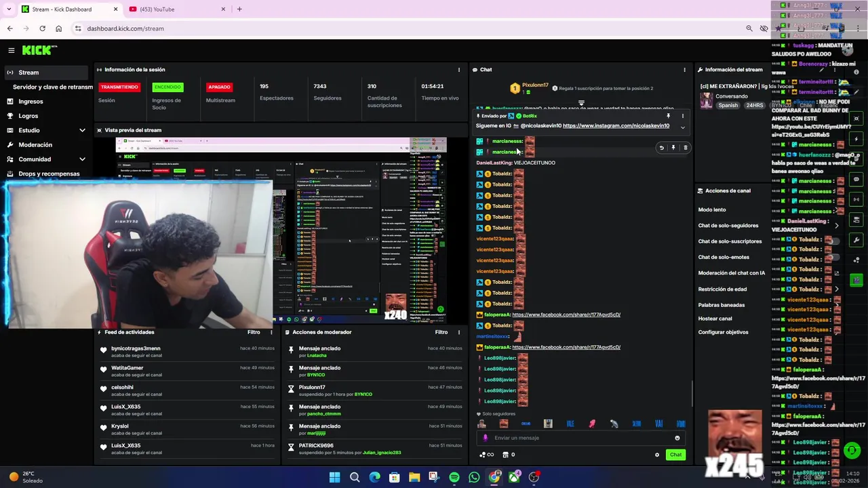Open pinned BotRix message options menu

pos(683,116)
